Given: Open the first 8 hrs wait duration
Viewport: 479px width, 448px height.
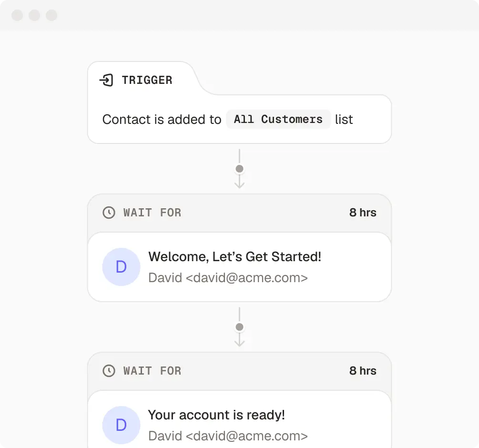Looking at the screenshot, I should click(363, 213).
